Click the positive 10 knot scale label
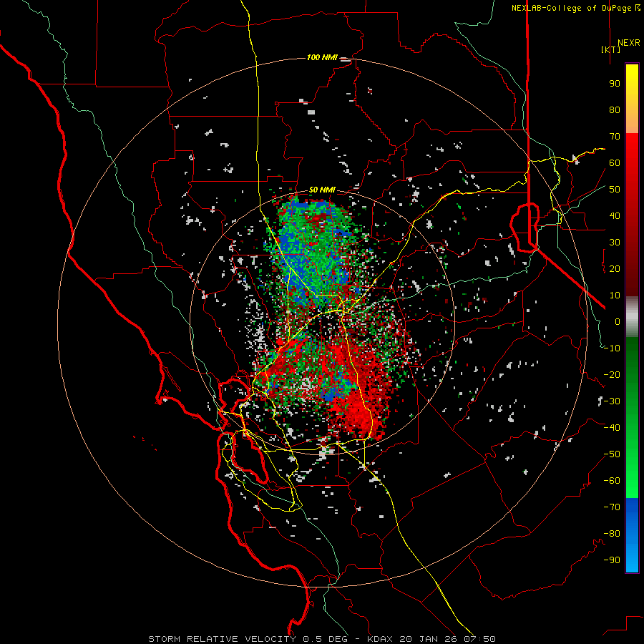 [x=615, y=296]
